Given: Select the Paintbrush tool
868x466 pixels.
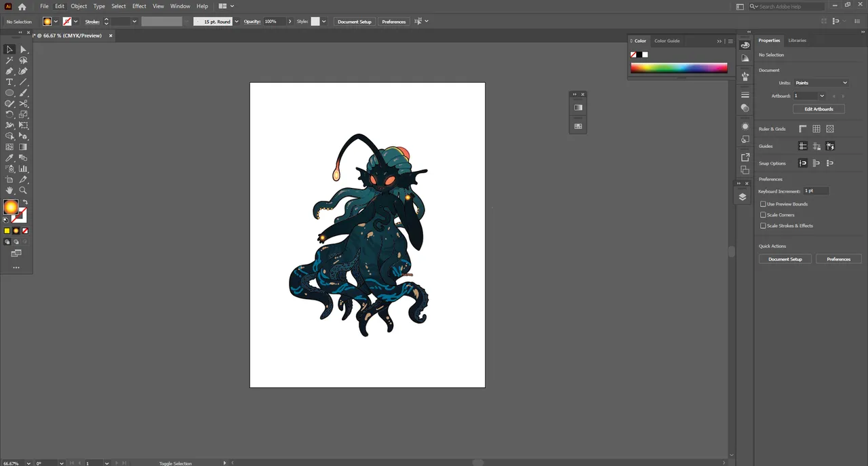Looking at the screenshot, I should pos(23,93).
